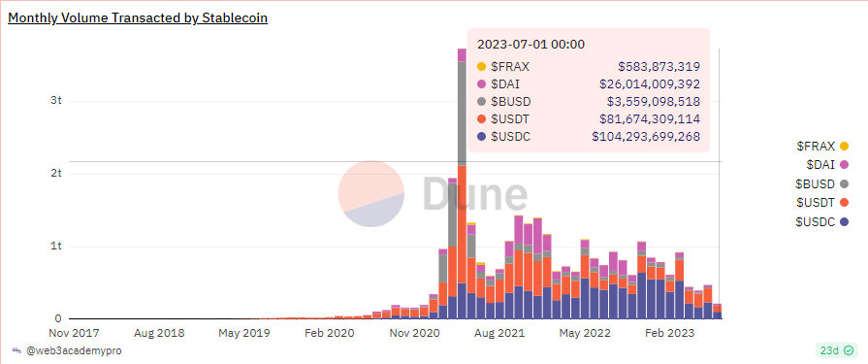The width and height of the screenshot is (868, 364).
Task: Click the tallest bar's gray BUSD segment
Action: pos(462,114)
